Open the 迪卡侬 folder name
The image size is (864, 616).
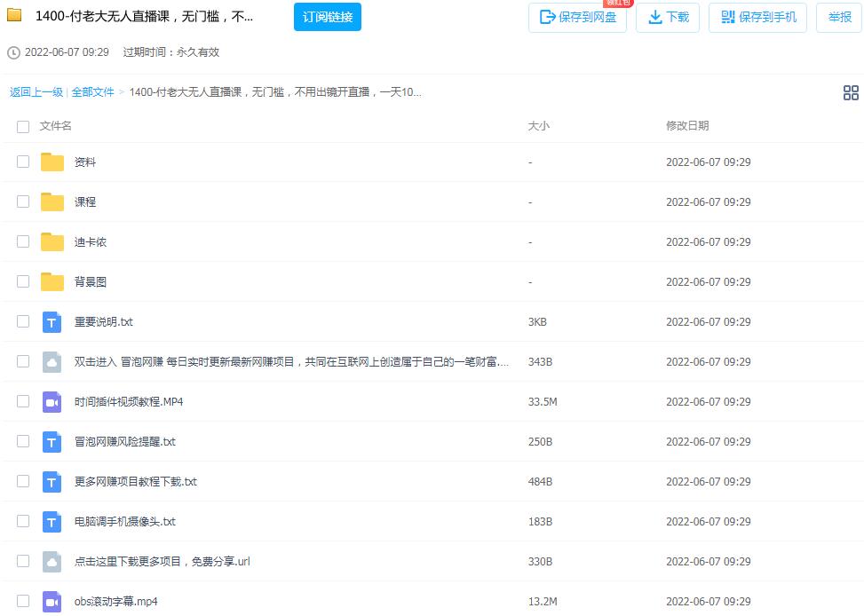91,242
